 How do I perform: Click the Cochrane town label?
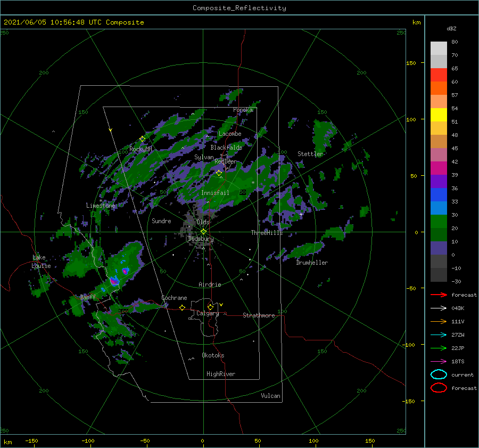pos(174,298)
